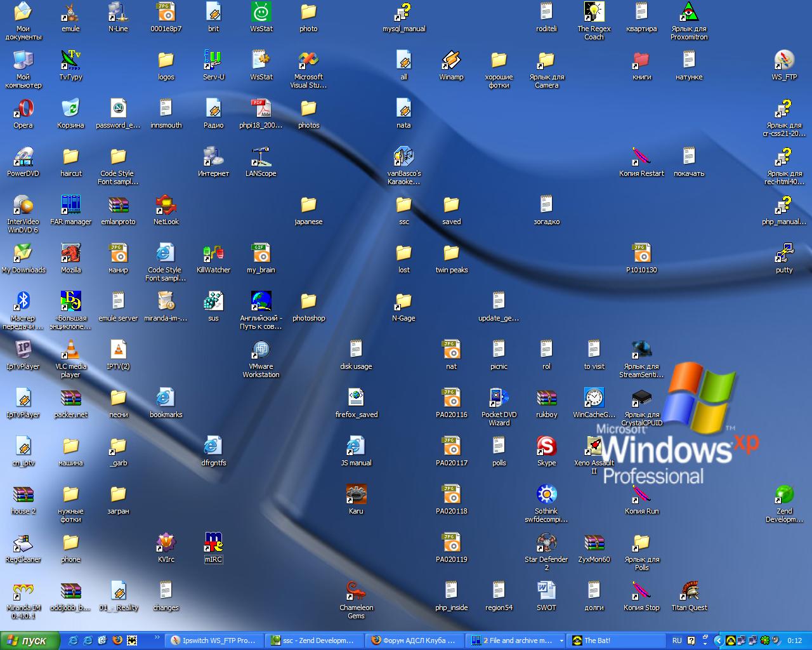Screen dimensions: 812x650
Task: Activate Ipswitch WS_FTP Pro taskbar button
Action: tap(213, 640)
